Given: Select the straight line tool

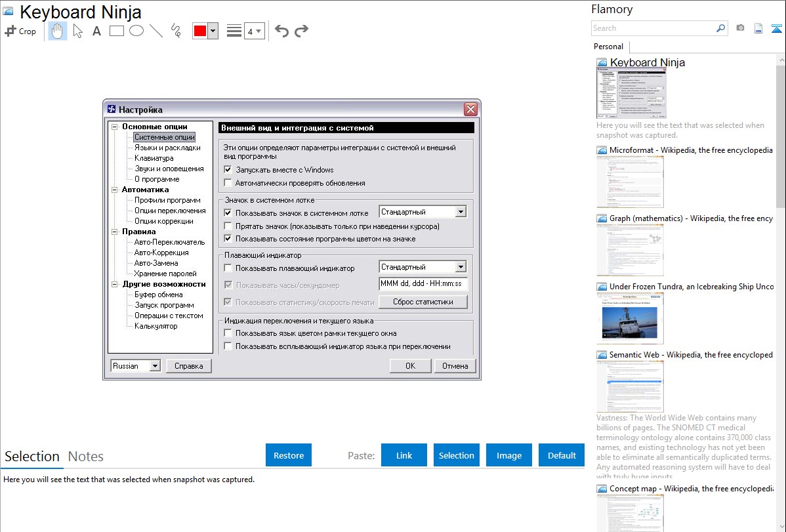Looking at the screenshot, I should 156,31.
